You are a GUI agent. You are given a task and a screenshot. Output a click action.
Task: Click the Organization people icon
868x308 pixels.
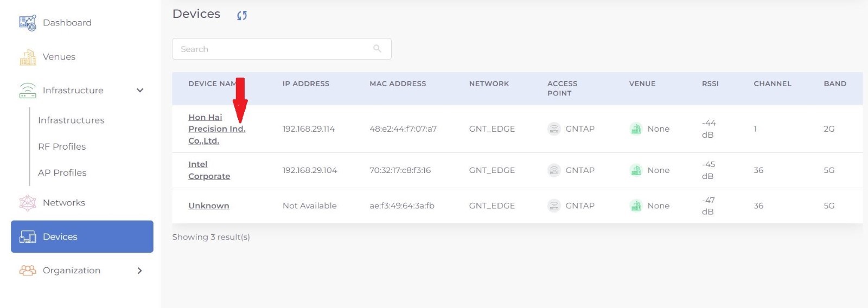[28, 270]
